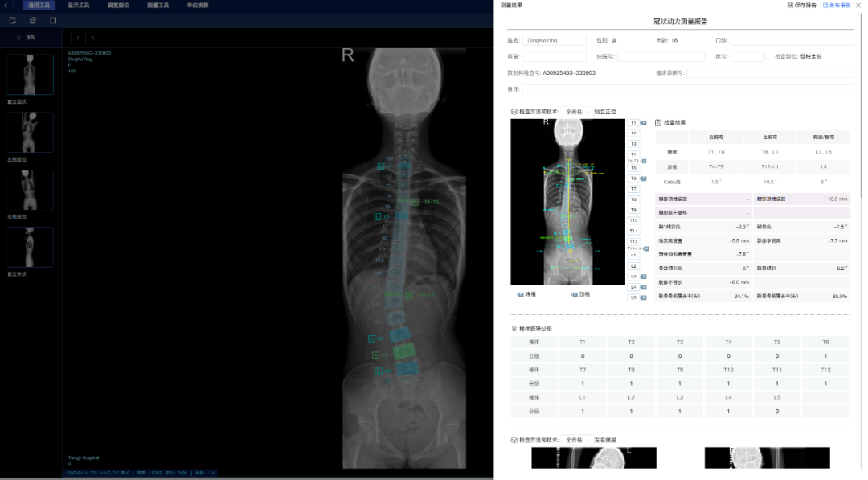The width and height of the screenshot is (868, 480).
Task: Click 保存报告 to save the report
Action: 802,6
